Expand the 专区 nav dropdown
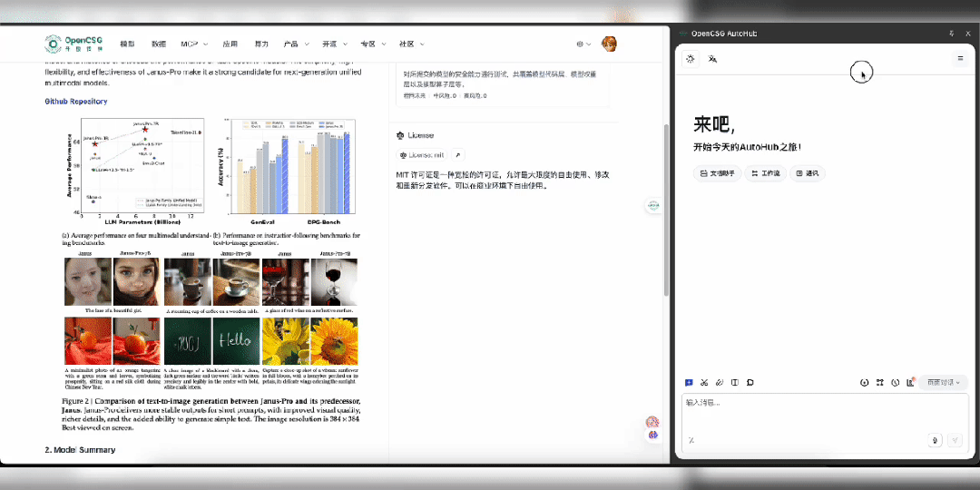The image size is (980, 490). click(x=373, y=44)
